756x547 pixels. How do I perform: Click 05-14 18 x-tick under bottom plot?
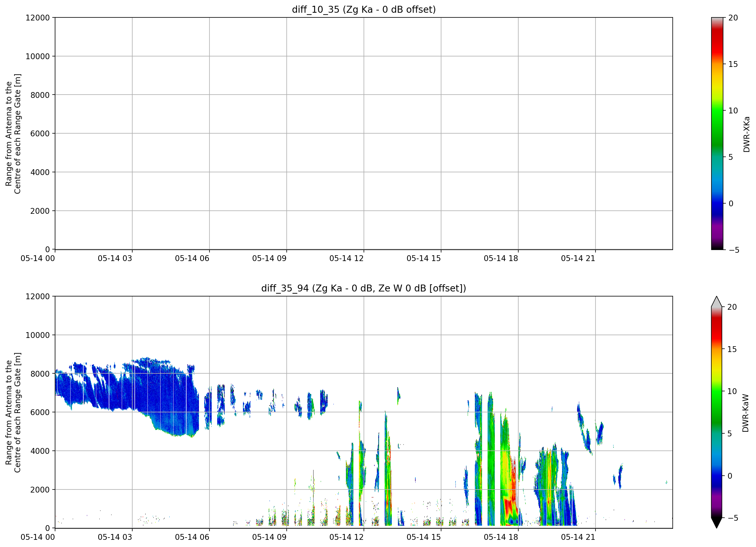501,537
